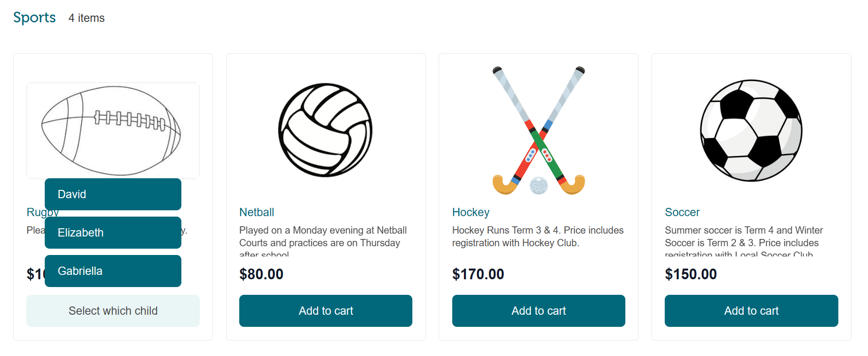Choose David from the child list
The height and width of the screenshot is (356, 868).
click(113, 194)
